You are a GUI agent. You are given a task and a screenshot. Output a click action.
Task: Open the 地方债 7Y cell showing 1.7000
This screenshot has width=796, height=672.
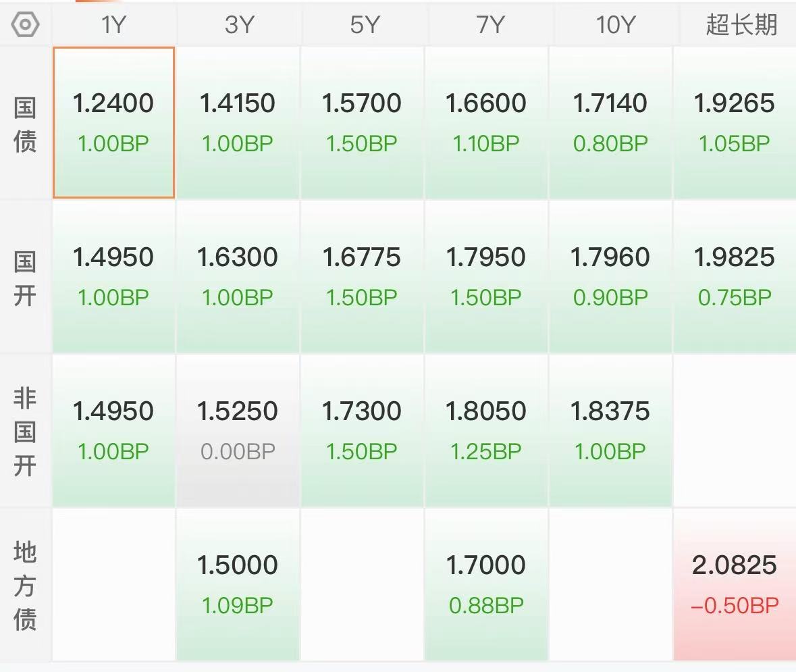pos(486,585)
